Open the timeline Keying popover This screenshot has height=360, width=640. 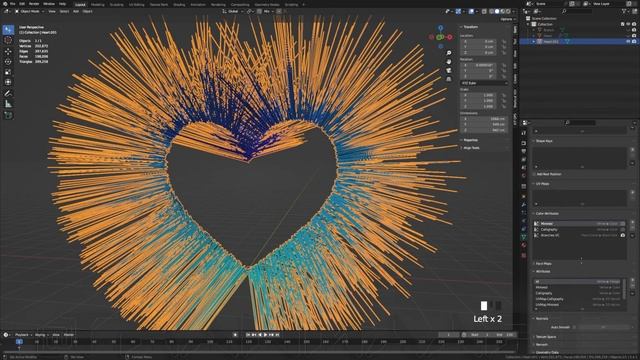pyautogui.click(x=41, y=335)
